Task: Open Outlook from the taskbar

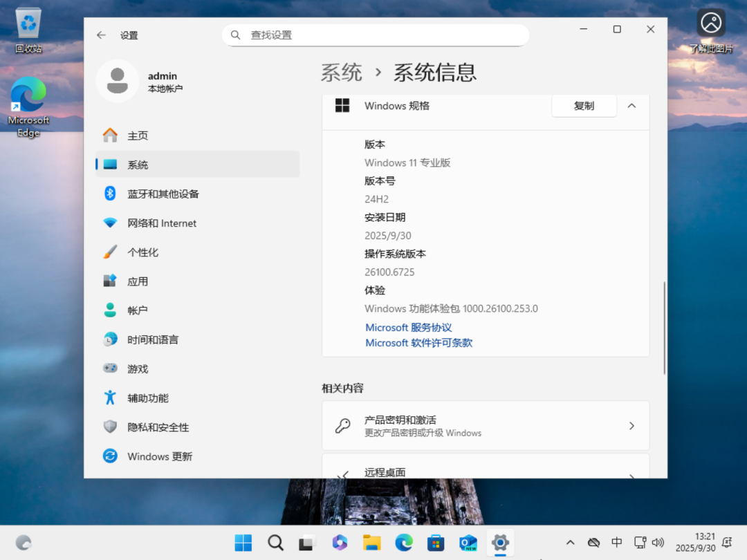Action: click(x=468, y=543)
